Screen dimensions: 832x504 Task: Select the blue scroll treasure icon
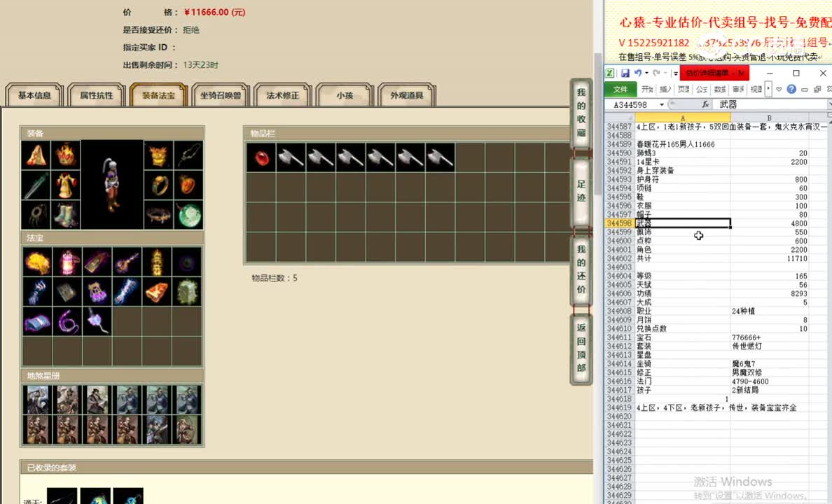click(x=37, y=321)
